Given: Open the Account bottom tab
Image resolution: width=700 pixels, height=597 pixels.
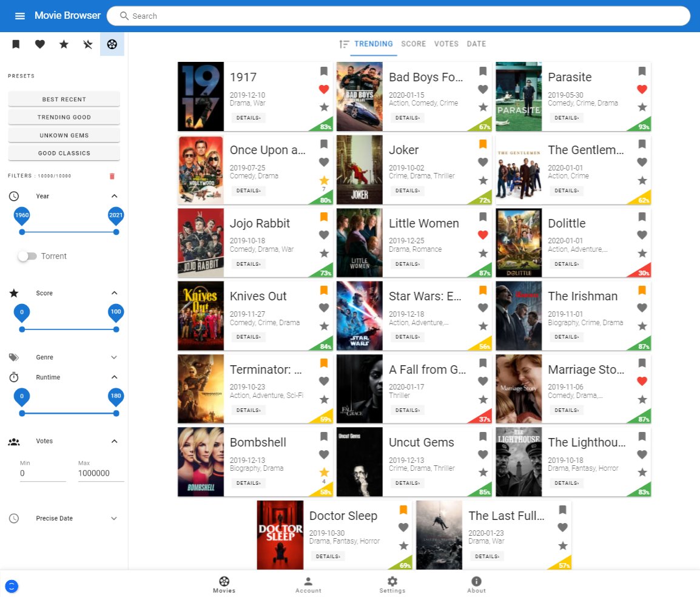Looking at the screenshot, I should pos(308,585).
